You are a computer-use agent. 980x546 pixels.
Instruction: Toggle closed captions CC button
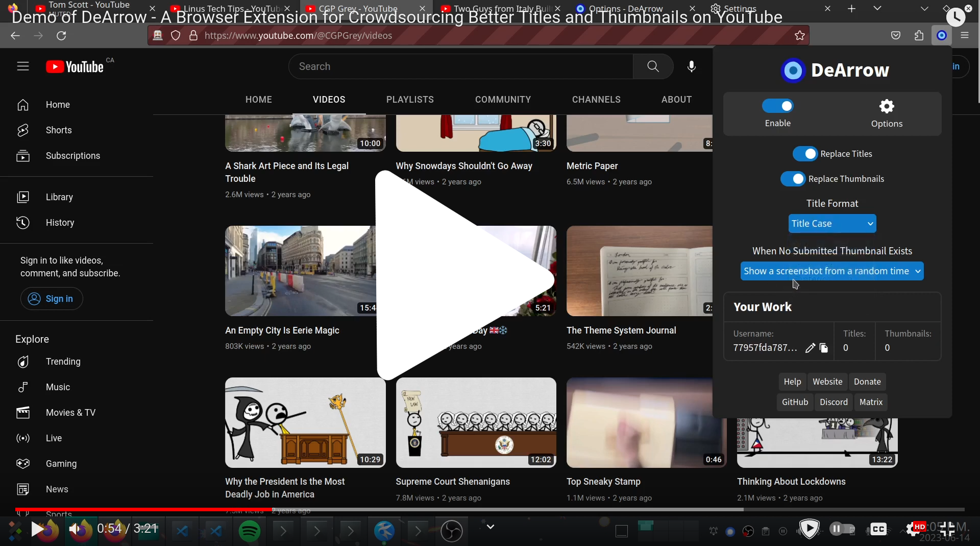pos(878,529)
